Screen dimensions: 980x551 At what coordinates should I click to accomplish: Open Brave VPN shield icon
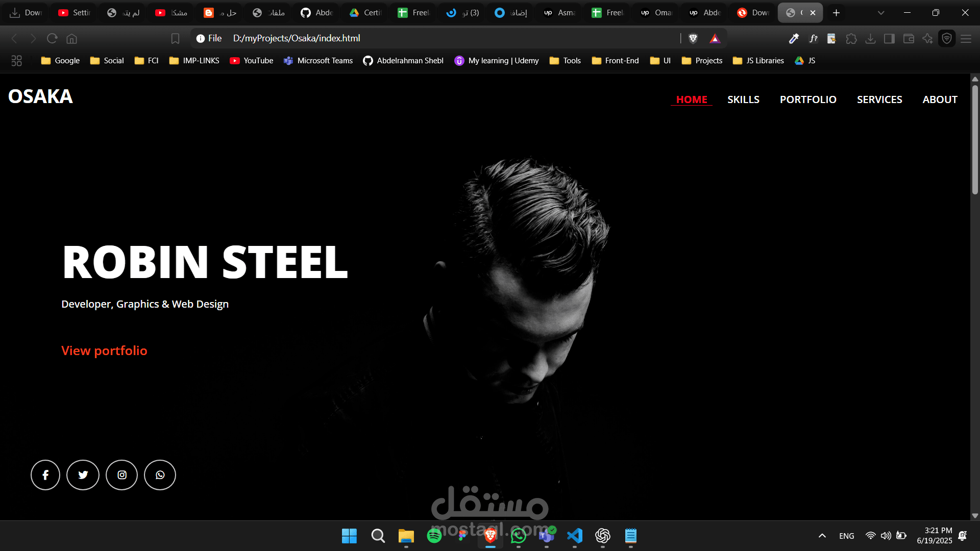[947, 38]
